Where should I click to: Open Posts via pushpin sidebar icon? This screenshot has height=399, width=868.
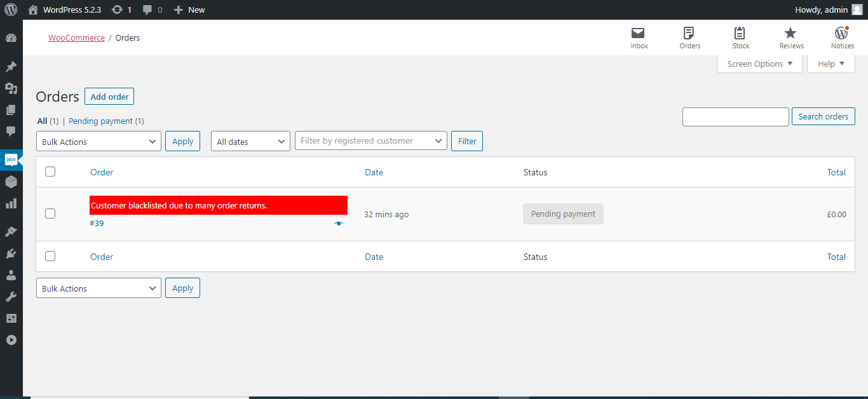coord(11,67)
